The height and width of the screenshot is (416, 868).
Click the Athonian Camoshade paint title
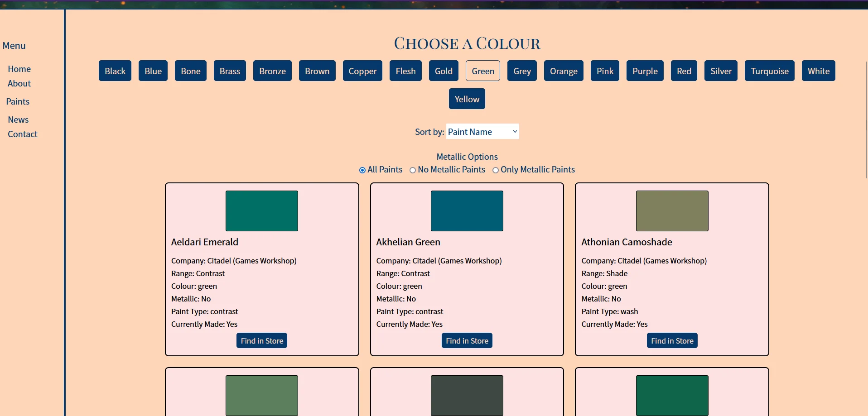pyautogui.click(x=627, y=242)
